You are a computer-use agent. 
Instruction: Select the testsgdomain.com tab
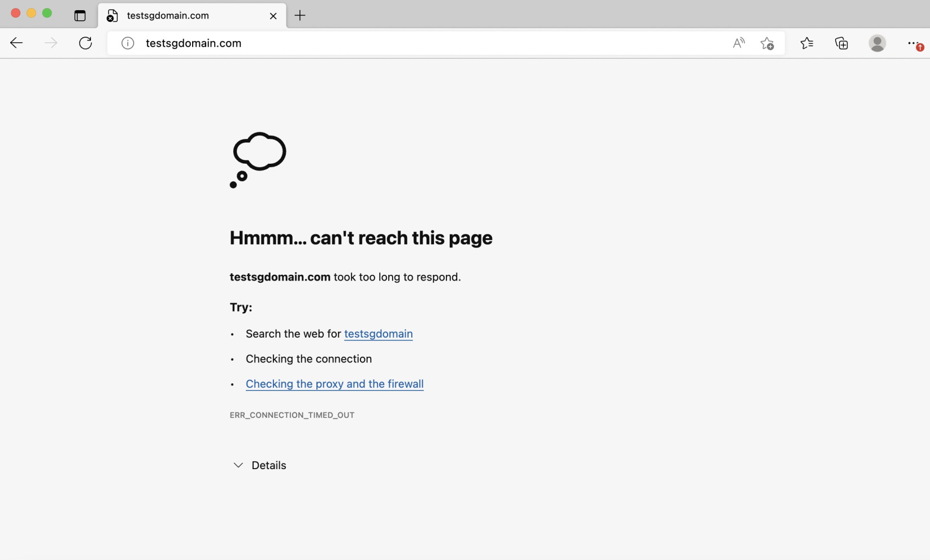[192, 16]
